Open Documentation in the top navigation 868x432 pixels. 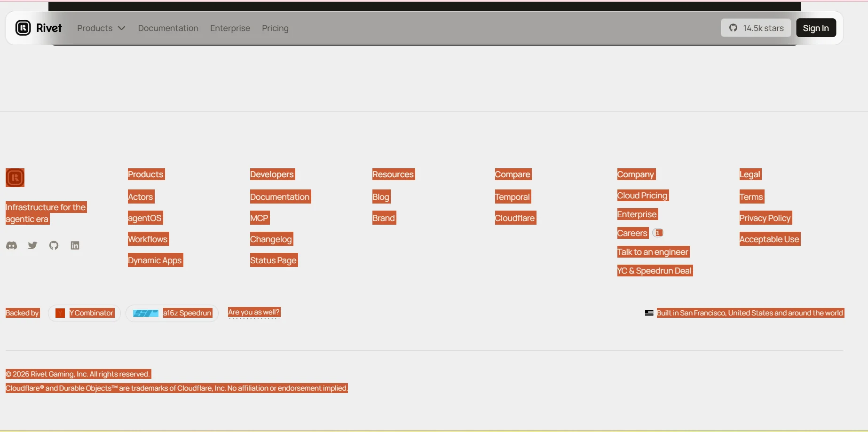click(168, 28)
